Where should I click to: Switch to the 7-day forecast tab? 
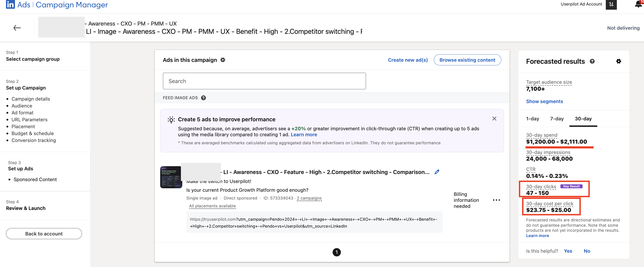[557, 119]
